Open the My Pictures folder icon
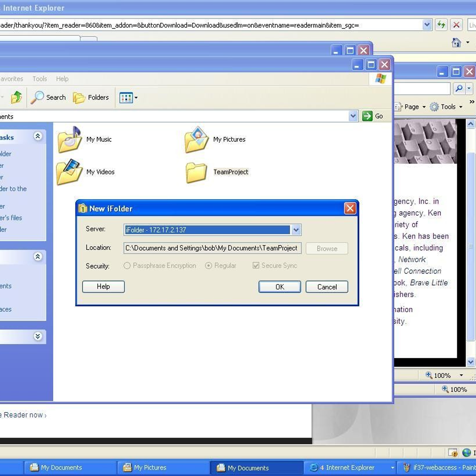 (196, 140)
